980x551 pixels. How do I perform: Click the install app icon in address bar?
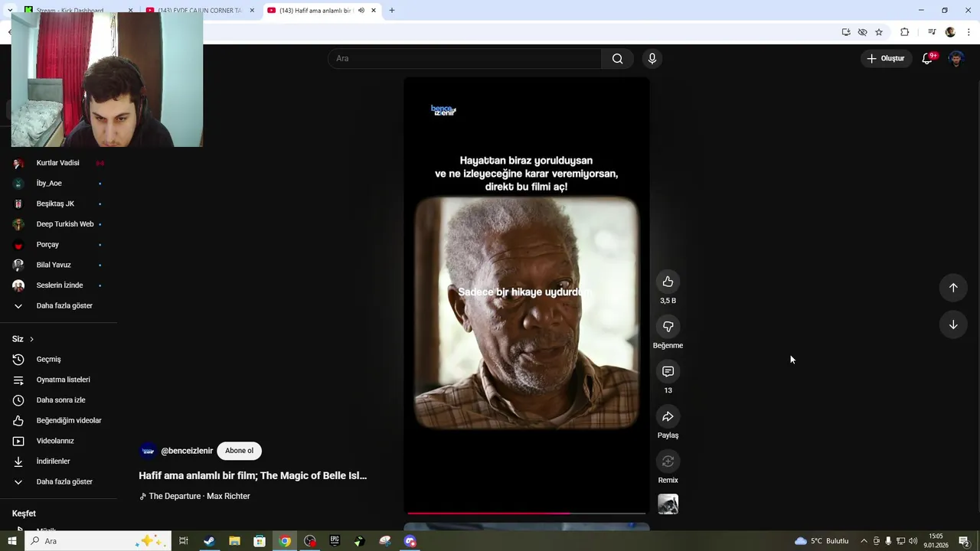(x=846, y=32)
